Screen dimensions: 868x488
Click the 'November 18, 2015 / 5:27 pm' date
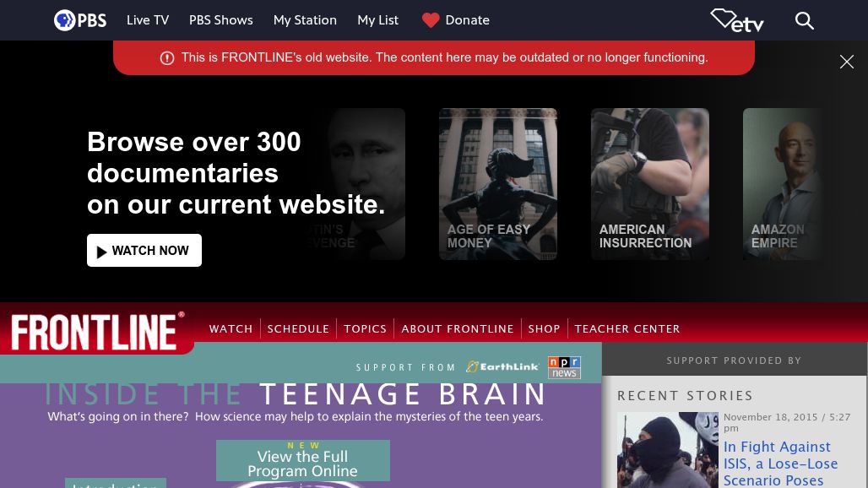pyautogui.click(x=787, y=422)
